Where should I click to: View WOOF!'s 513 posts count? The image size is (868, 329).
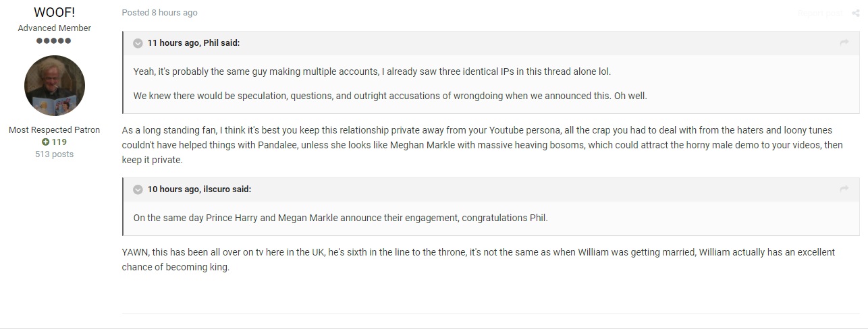click(x=55, y=154)
